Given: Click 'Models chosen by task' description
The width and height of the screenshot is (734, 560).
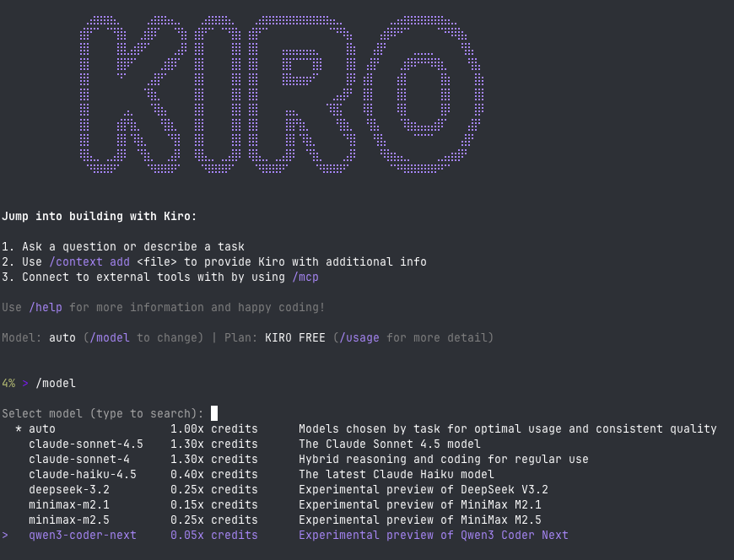Looking at the screenshot, I should [507, 429].
